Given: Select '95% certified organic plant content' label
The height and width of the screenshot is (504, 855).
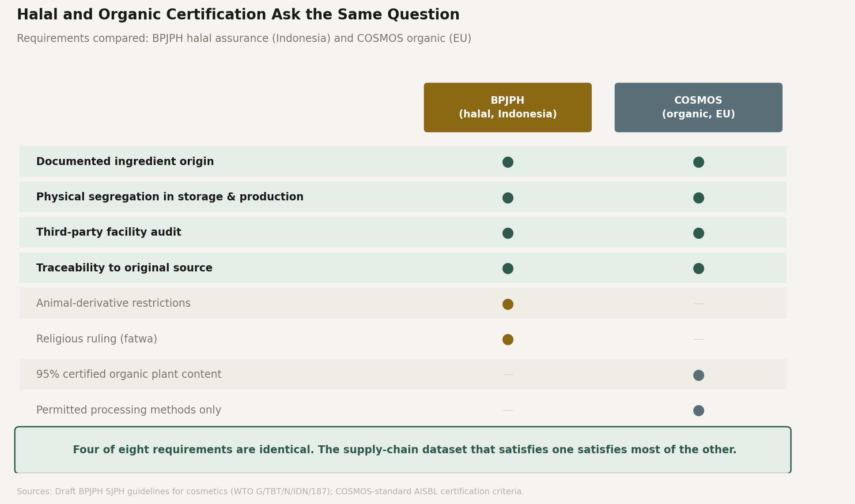Looking at the screenshot, I should pos(129,374).
